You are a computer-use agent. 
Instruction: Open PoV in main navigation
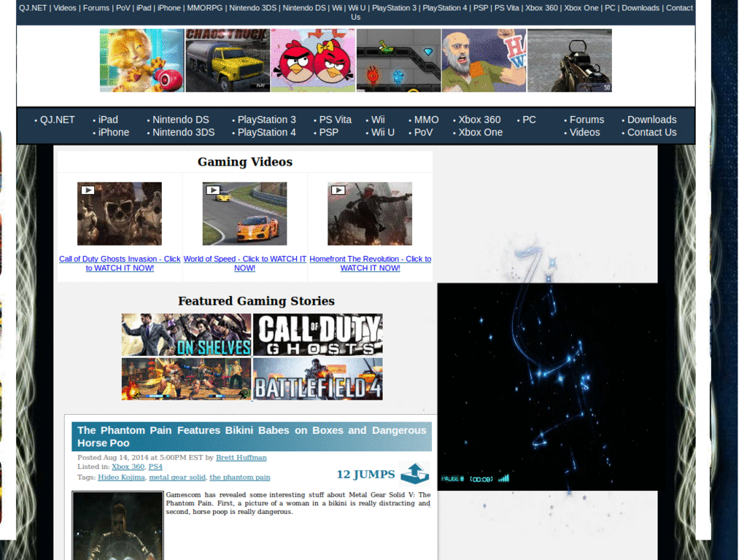pos(424,133)
